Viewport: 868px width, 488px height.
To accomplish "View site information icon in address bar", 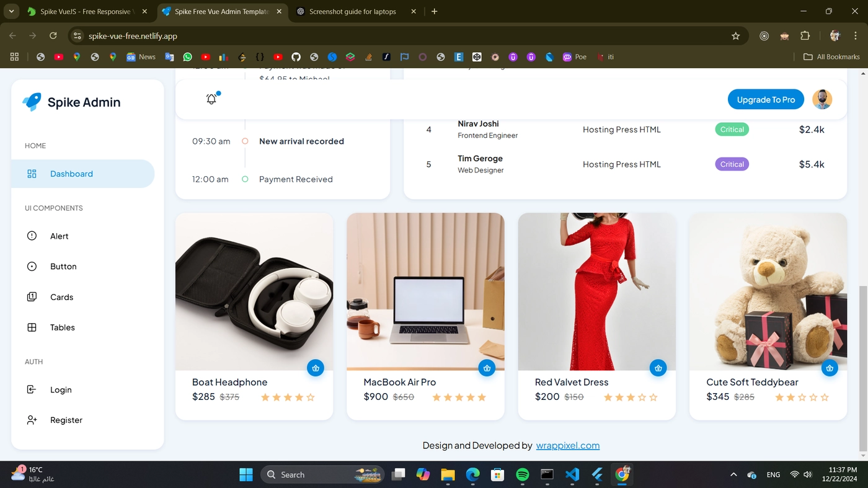I will [77, 36].
